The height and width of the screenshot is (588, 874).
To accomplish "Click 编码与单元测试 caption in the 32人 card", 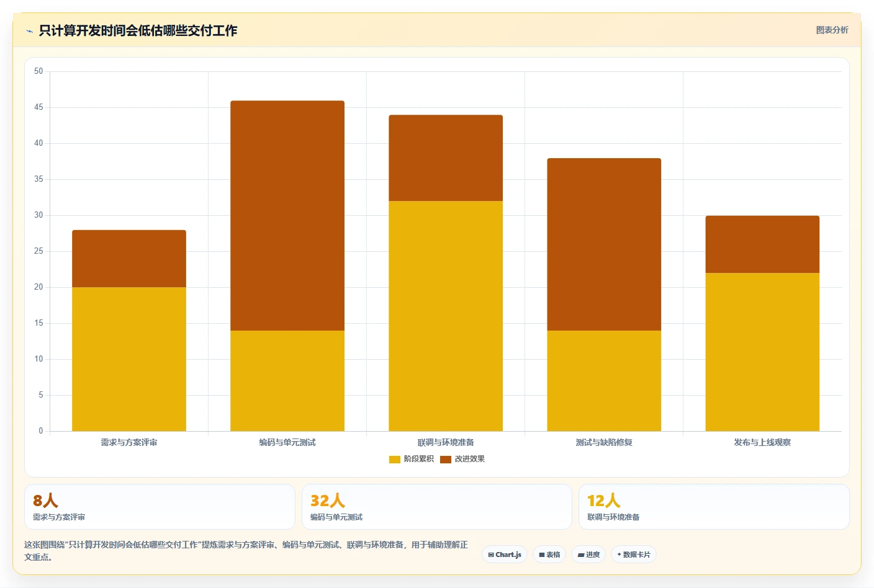I will pyautogui.click(x=336, y=517).
